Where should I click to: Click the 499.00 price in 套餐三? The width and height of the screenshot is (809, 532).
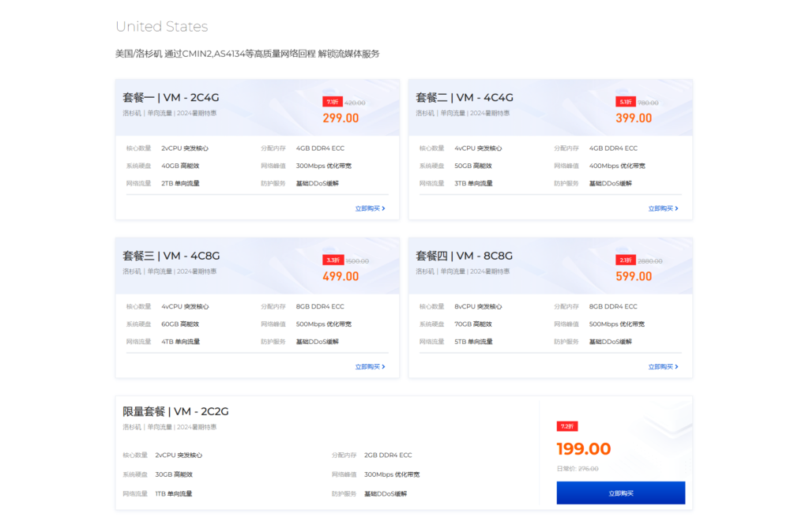(341, 276)
